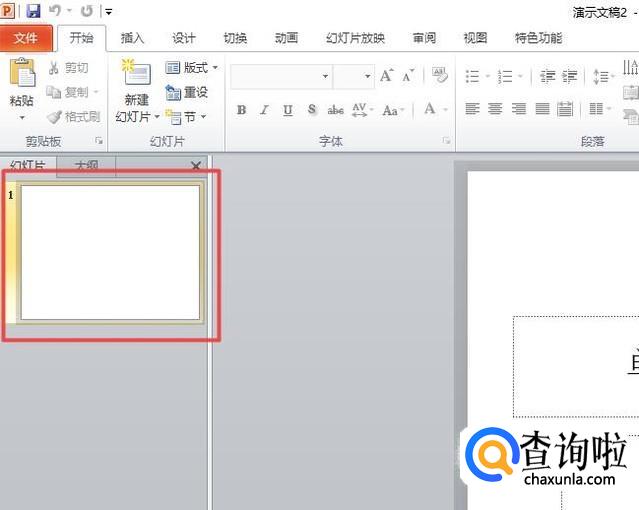This screenshot has width=639, height=510.
Task: Expand the 粘贴 paste options arrow
Action: click(22, 118)
